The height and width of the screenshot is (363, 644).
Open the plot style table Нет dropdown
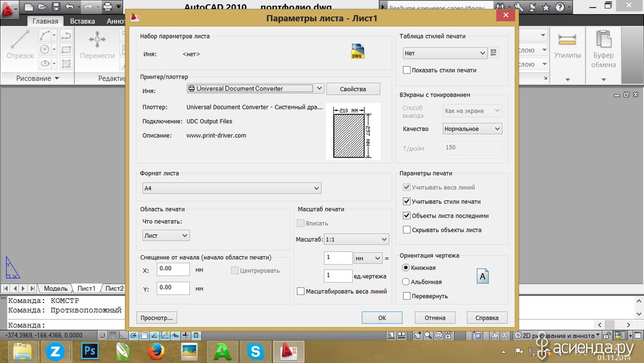[445, 53]
